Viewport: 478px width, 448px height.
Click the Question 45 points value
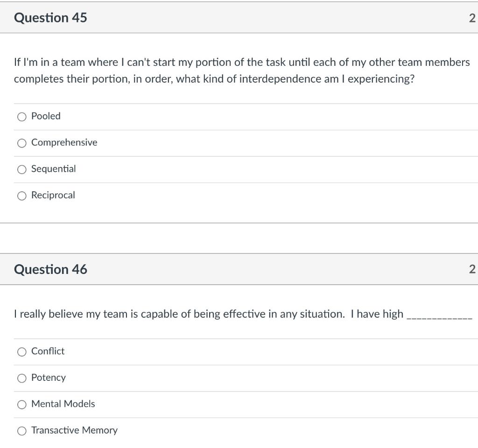point(472,18)
